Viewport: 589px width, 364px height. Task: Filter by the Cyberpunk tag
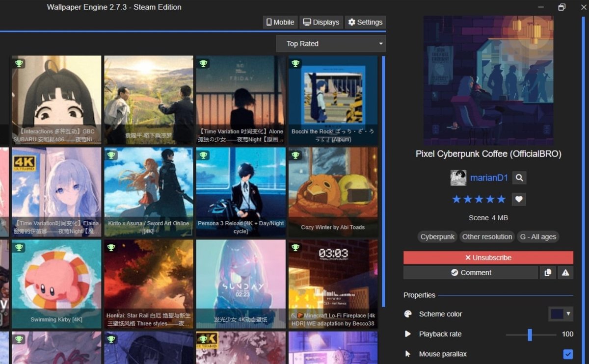[x=437, y=236]
